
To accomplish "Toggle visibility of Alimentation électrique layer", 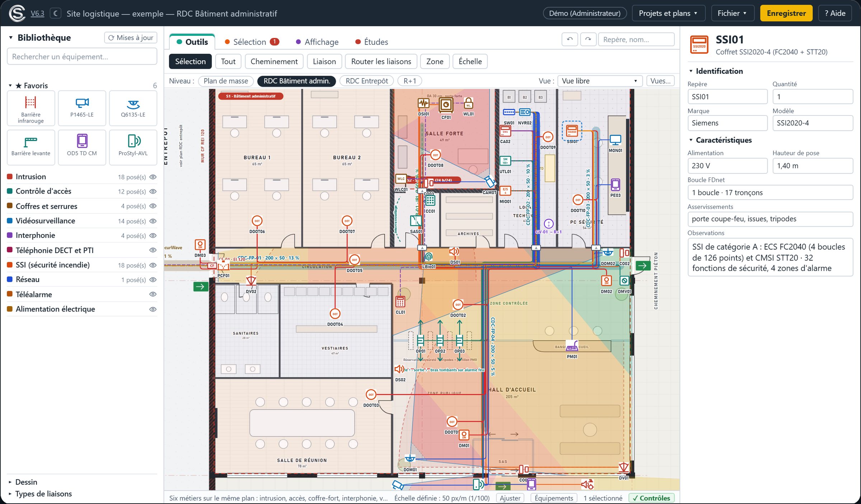I will (153, 309).
